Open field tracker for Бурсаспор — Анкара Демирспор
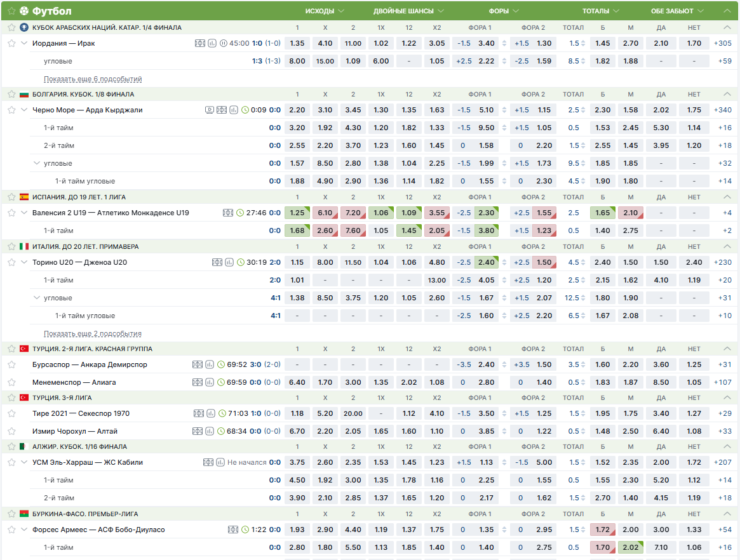Image resolution: width=740 pixels, height=560 pixels. pos(198,365)
